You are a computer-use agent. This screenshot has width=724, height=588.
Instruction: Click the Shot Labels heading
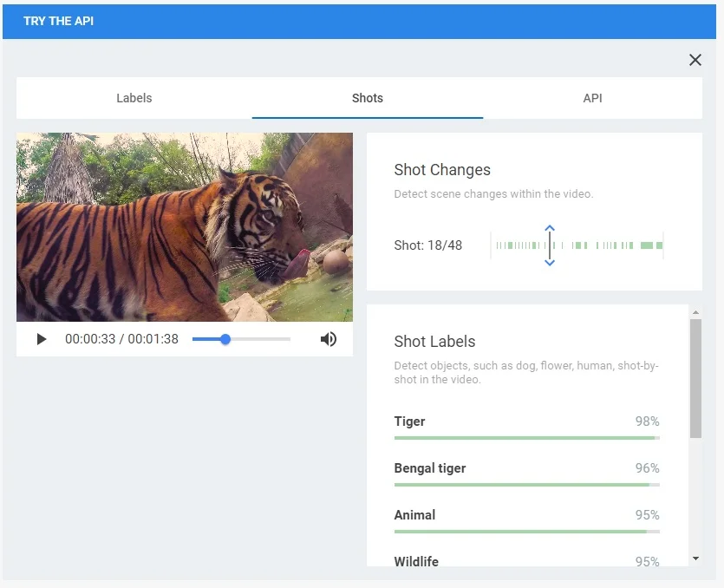point(434,342)
